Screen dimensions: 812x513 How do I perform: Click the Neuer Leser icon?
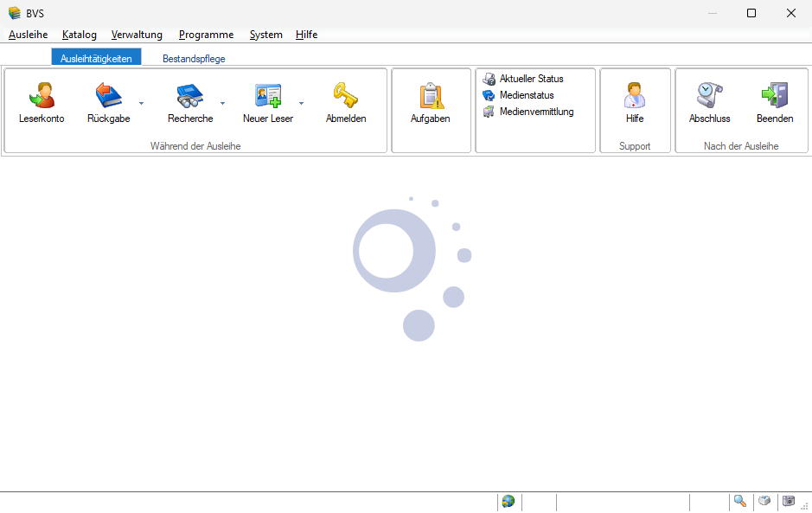pyautogui.click(x=268, y=95)
